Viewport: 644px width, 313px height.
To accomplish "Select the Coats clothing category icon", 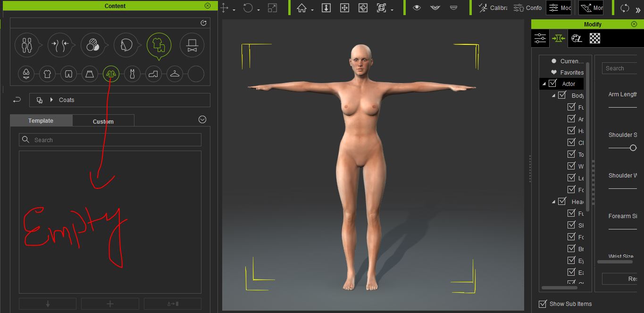I will [111, 74].
